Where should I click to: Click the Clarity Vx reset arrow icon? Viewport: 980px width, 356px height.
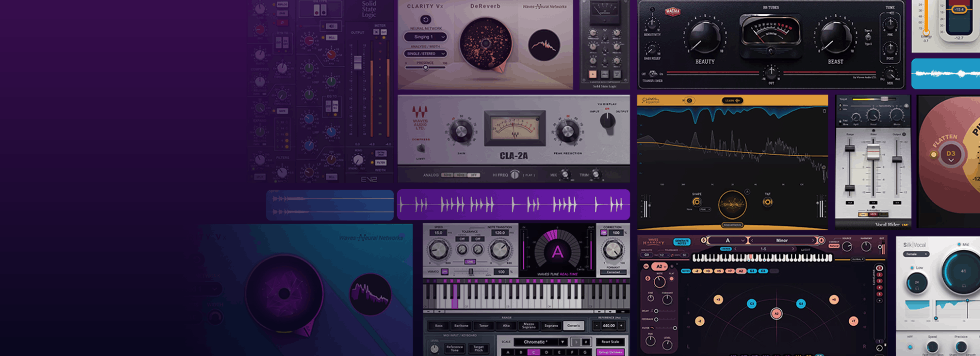(425, 19)
